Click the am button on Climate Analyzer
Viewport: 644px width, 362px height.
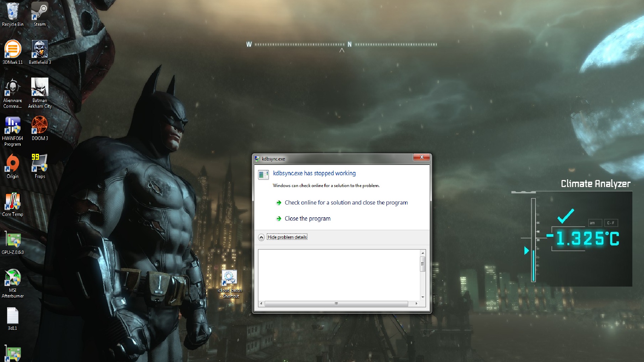coord(594,223)
